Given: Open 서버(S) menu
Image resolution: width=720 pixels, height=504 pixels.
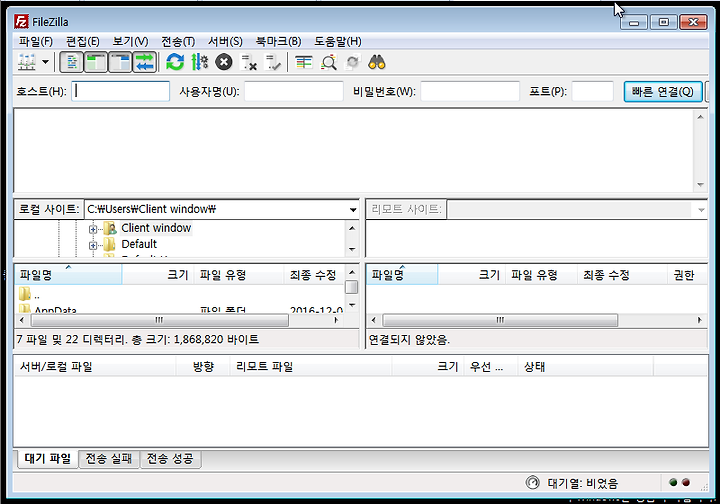Looking at the screenshot, I should 225,42.
